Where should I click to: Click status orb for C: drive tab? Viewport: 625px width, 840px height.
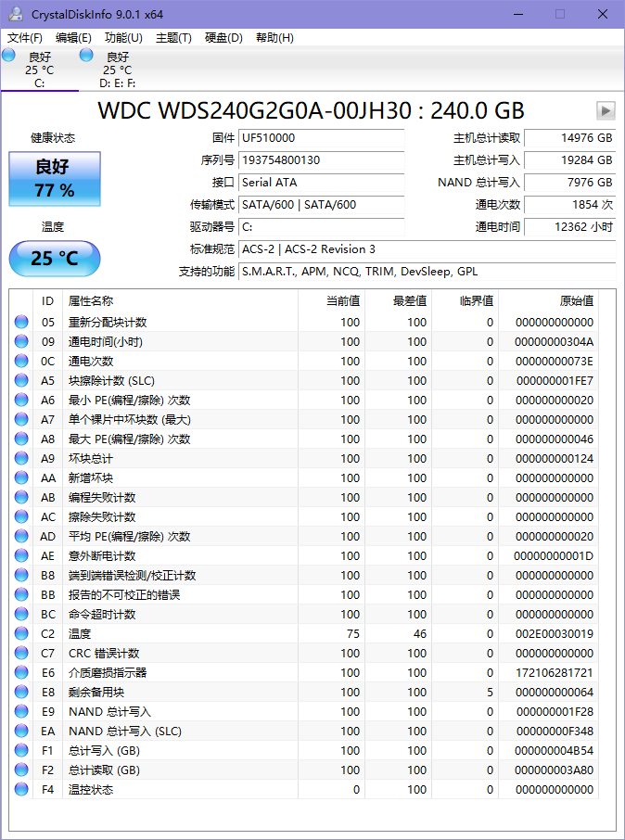point(9,56)
